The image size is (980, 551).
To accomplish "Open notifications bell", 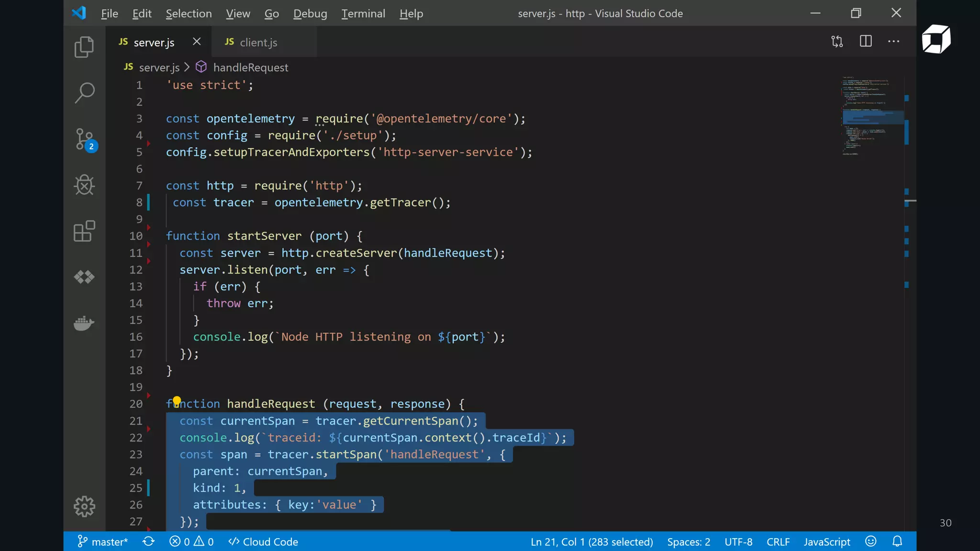I will pos(897,541).
